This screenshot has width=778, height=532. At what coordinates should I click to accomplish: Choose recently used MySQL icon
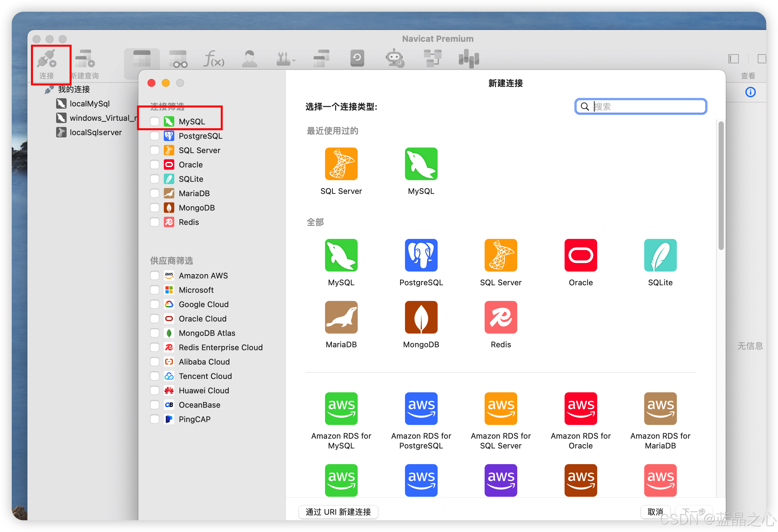421,164
